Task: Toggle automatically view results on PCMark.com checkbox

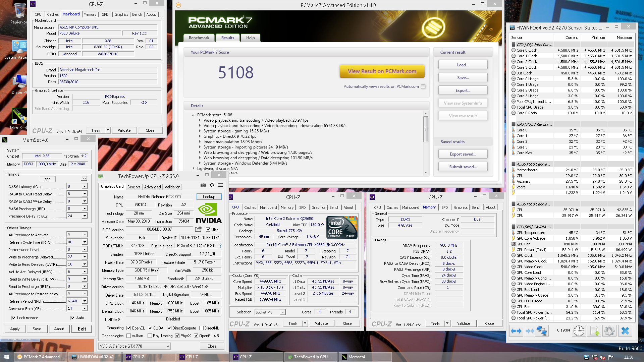Action: [423, 86]
